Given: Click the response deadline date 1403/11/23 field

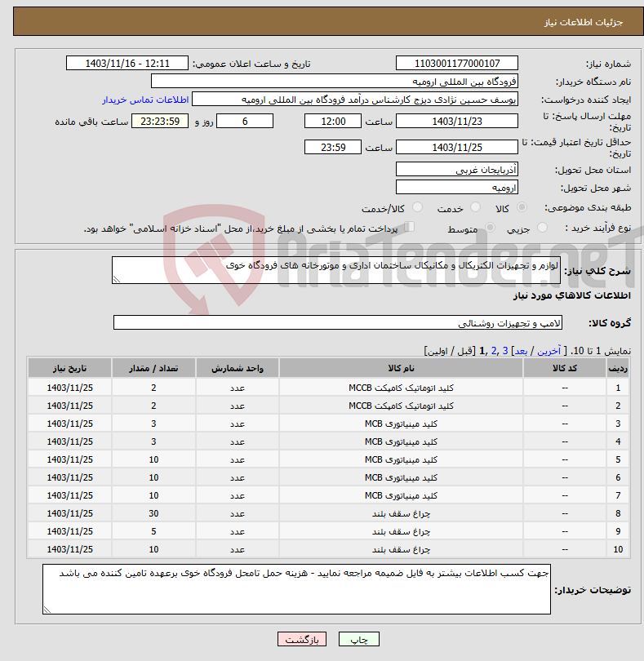Looking at the screenshot, I should pyautogui.click(x=457, y=122).
